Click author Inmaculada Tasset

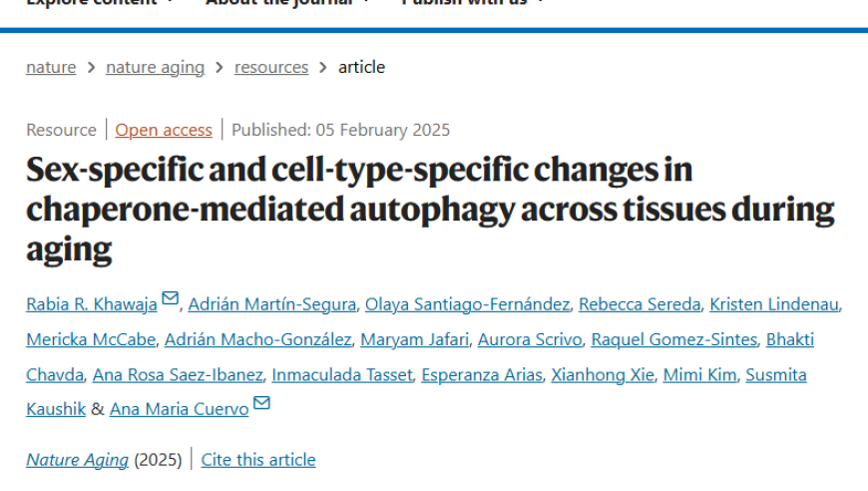(342, 375)
